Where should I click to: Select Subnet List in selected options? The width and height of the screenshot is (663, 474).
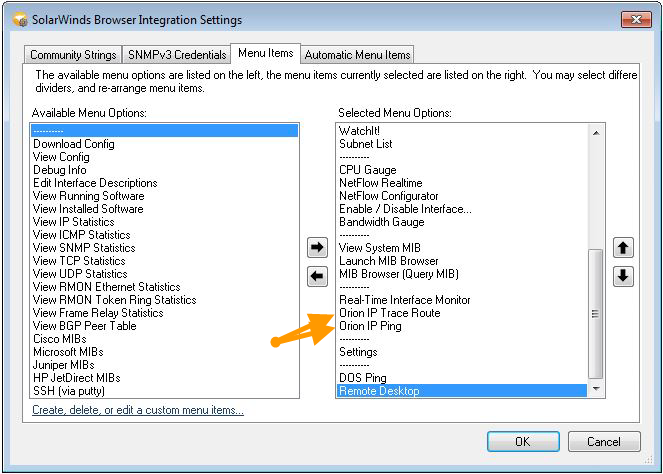pos(462,144)
